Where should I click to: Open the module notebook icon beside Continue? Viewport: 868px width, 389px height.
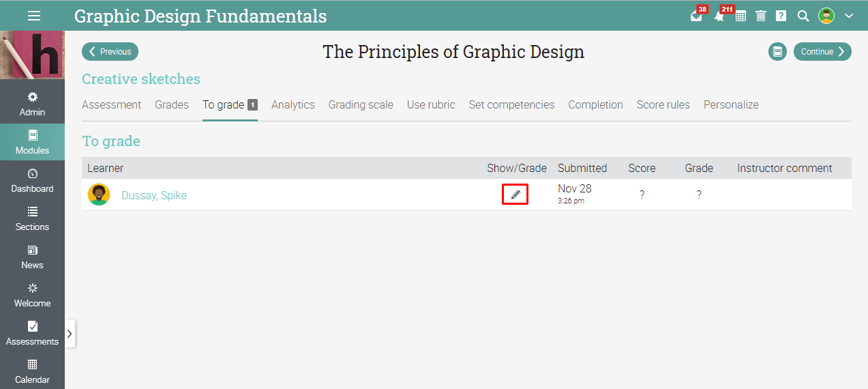point(777,52)
